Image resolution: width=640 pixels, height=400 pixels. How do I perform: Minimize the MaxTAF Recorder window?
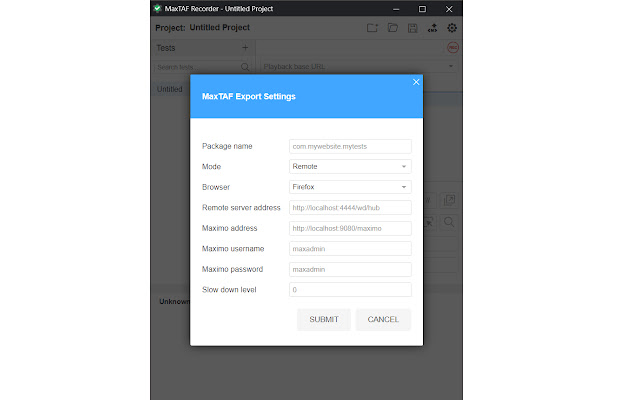[396, 9]
